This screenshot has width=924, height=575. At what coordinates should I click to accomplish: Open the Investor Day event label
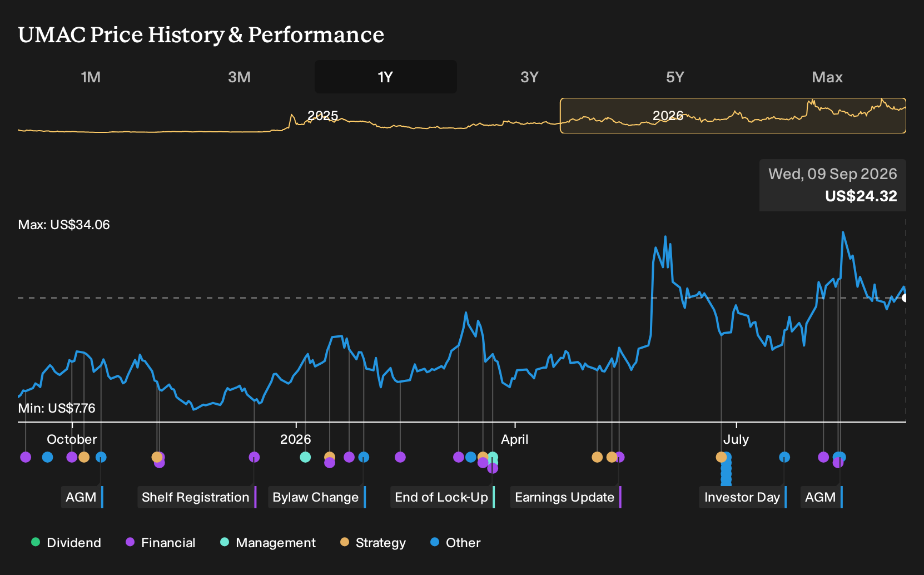(743, 497)
